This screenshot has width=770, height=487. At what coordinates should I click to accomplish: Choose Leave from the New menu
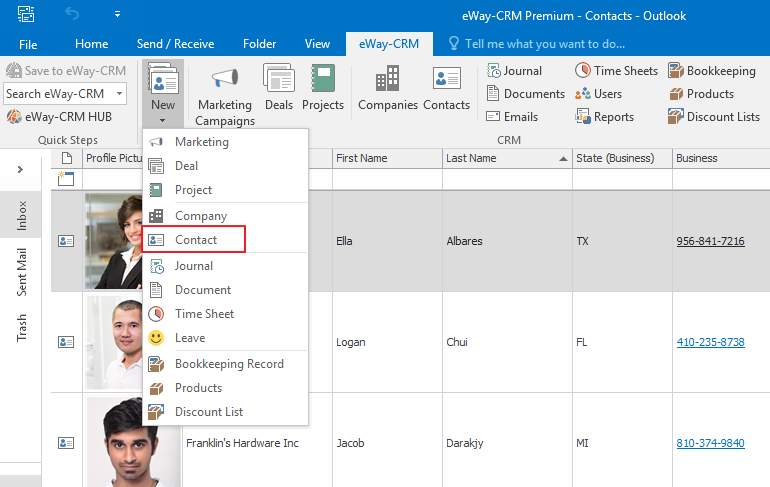(x=225, y=338)
